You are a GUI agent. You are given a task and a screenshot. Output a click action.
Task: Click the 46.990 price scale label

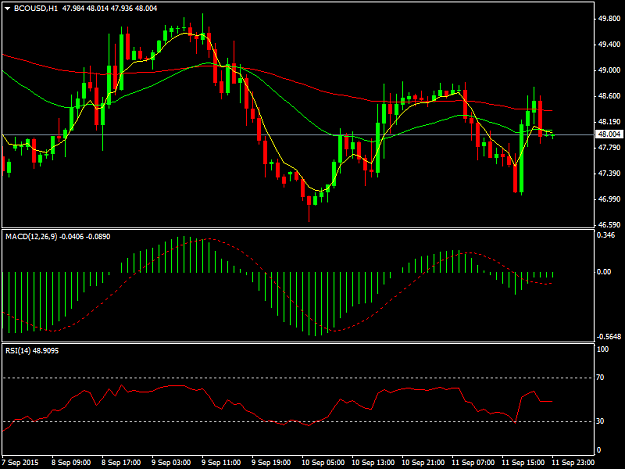click(609, 199)
